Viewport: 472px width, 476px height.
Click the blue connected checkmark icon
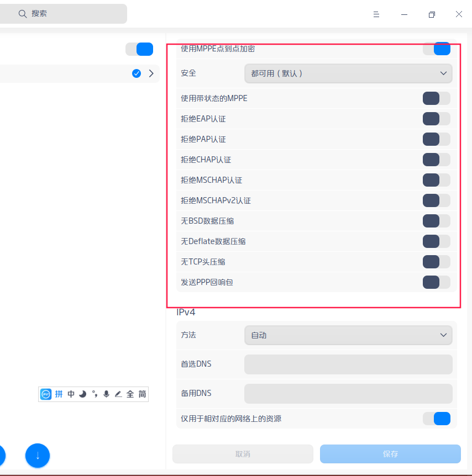pos(137,73)
